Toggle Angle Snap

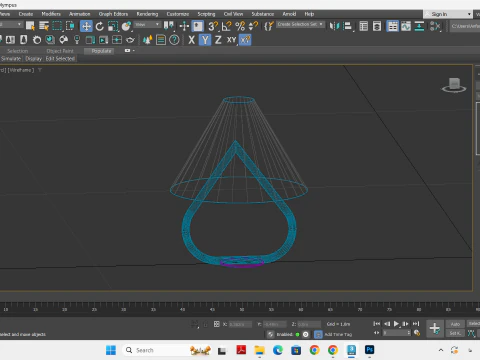[227, 26]
